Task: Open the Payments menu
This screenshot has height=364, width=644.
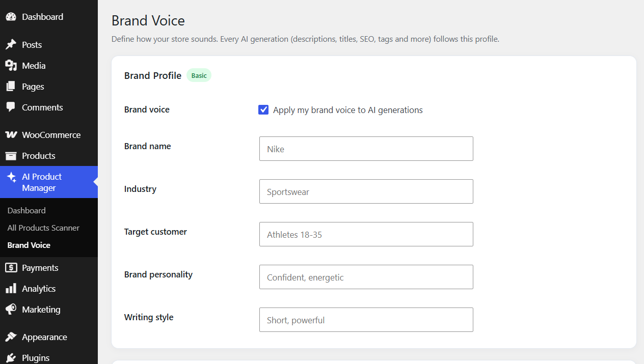Action: (x=49, y=268)
